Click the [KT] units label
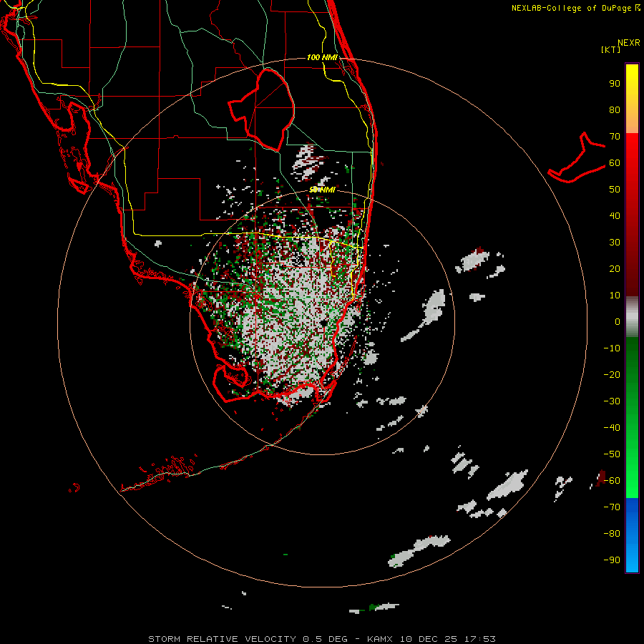Image resolution: width=644 pixels, height=644 pixels. click(x=610, y=49)
